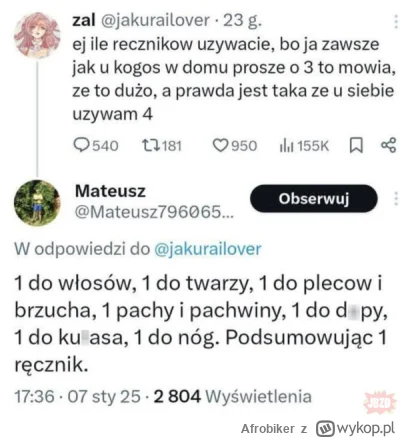Screen dimensions: 400x438
Task: Open the 23 g. timestamp of zal's tweet
Action: coord(242,21)
